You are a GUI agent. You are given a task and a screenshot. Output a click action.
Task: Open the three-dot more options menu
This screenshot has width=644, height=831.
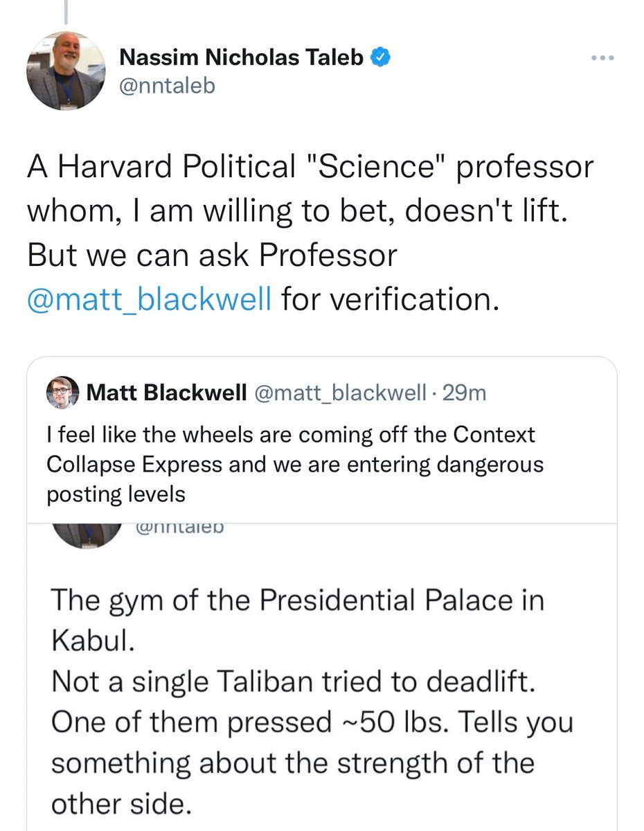[602, 59]
